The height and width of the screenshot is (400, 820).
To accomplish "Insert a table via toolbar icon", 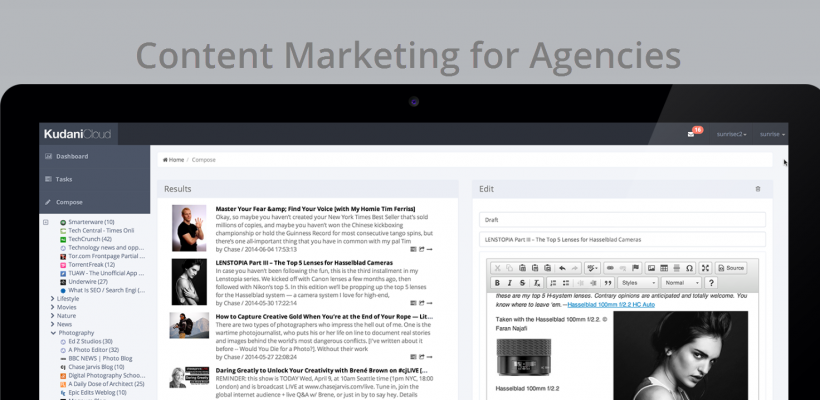I will click(x=664, y=268).
